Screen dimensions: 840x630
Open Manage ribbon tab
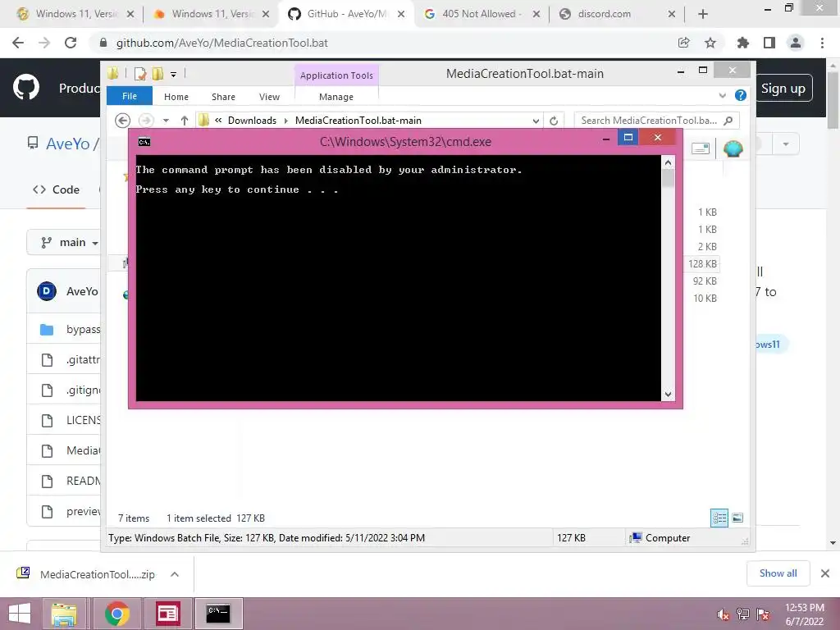336,97
